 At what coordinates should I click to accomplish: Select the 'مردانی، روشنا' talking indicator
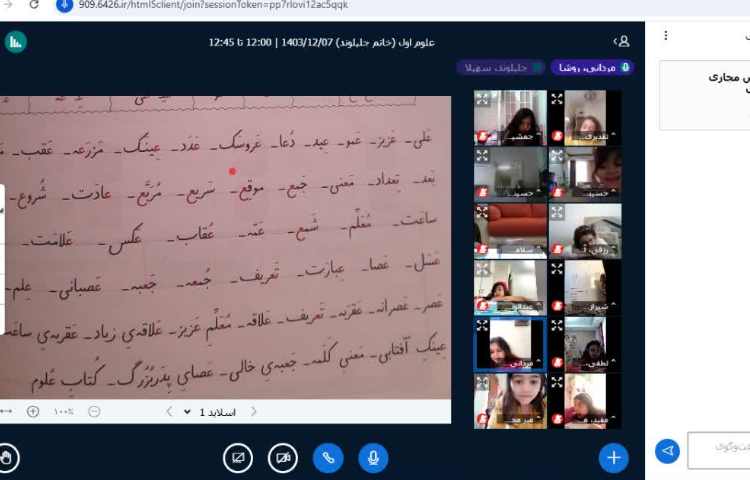point(592,68)
